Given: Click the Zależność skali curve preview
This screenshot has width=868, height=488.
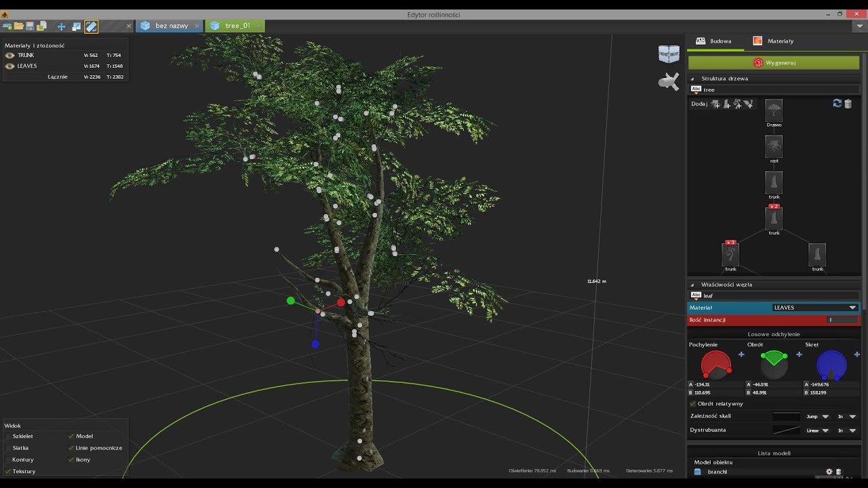Looking at the screenshot, I should point(787,416).
